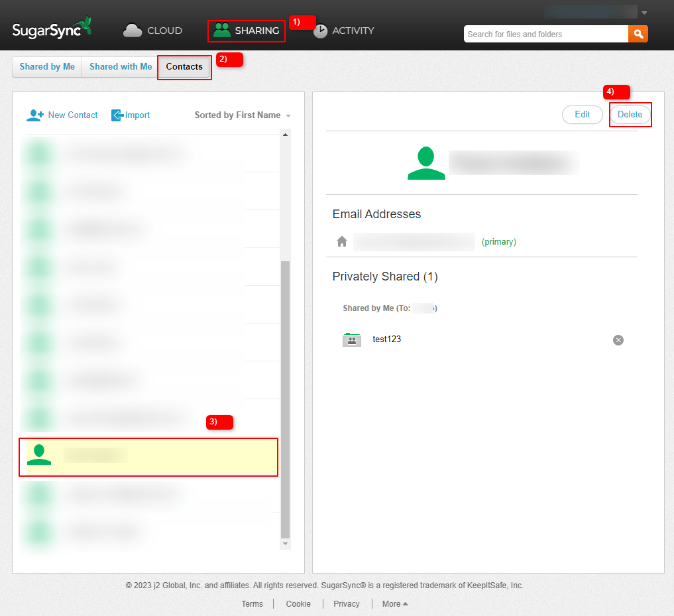Click the Delete contact button
674x616 pixels.
pyautogui.click(x=630, y=115)
